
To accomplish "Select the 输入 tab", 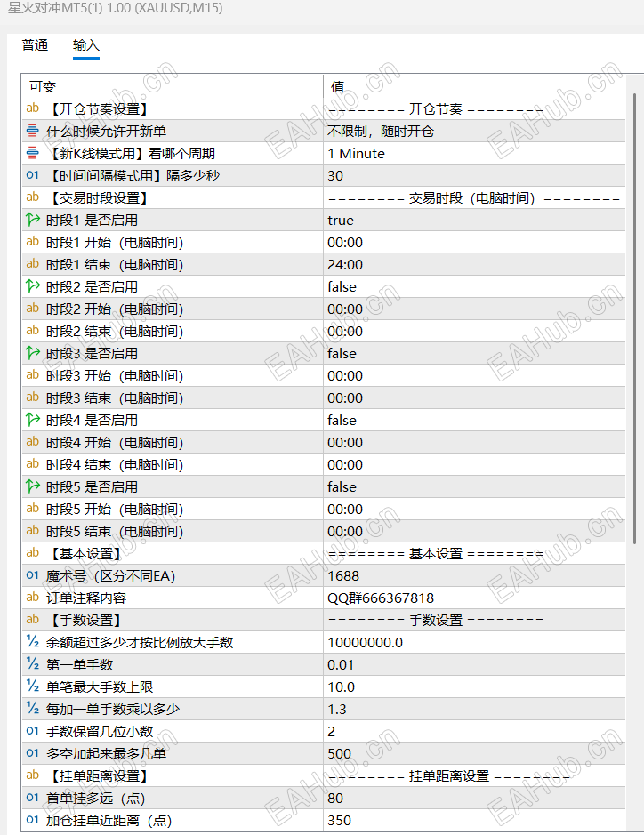I will pyautogui.click(x=85, y=45).
